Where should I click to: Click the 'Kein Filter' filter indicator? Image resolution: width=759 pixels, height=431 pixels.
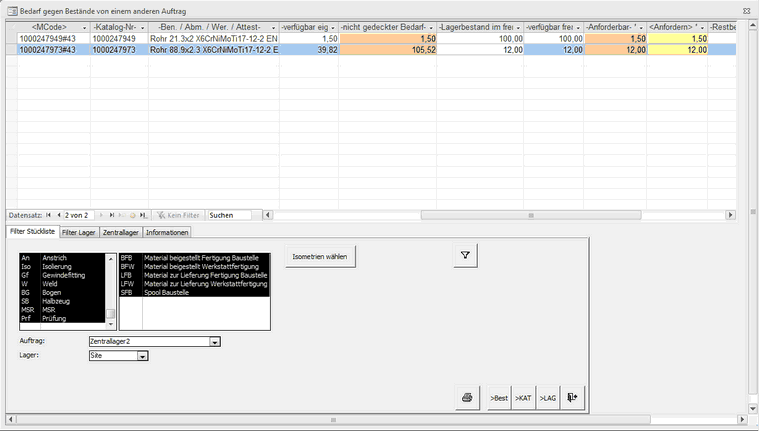point(177,215)
